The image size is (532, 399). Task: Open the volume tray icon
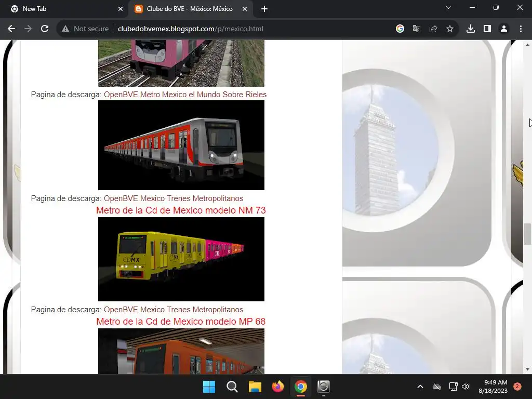click(x=465, y=387)
